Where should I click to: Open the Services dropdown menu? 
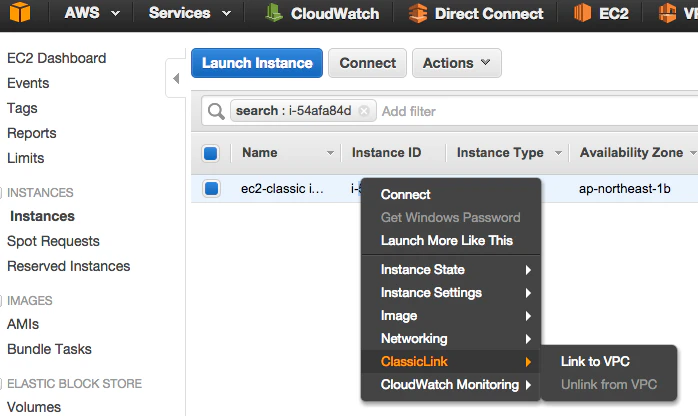pos(190,13)
